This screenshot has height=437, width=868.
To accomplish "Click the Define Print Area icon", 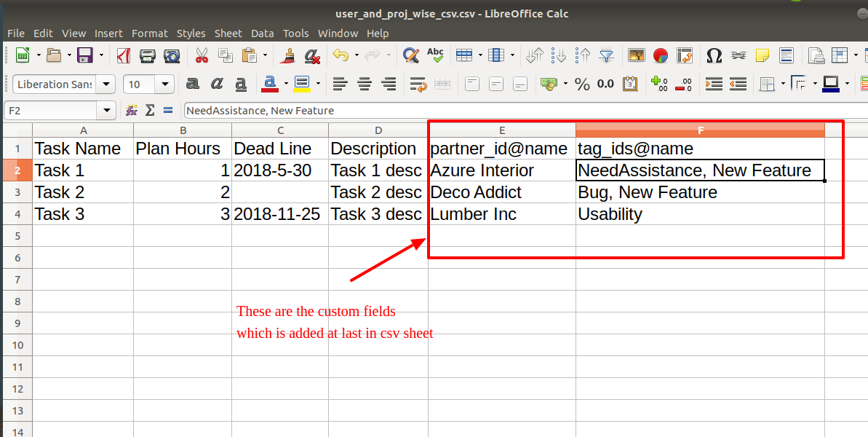I will click(x=816, y=55).
